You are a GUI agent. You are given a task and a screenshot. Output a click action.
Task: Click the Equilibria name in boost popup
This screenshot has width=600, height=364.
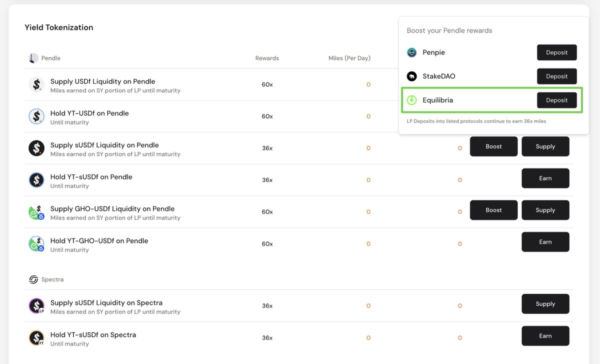(x=437, y=100)
